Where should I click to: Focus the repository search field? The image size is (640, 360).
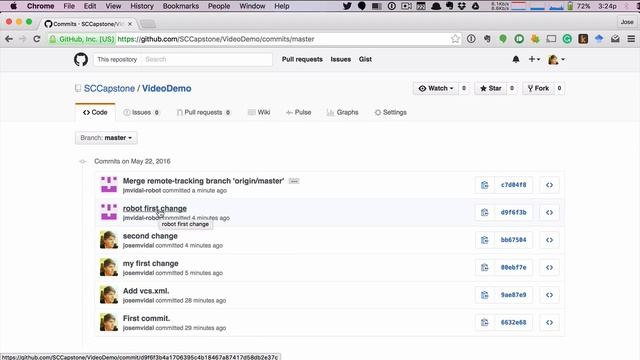[207, 59]
